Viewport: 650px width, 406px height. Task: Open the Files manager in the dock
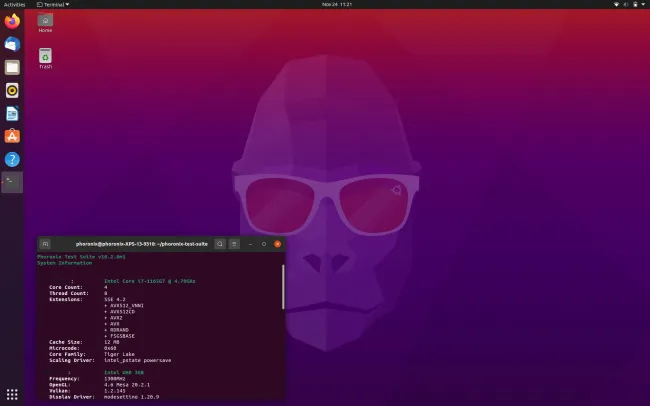[x=12, y=67]
